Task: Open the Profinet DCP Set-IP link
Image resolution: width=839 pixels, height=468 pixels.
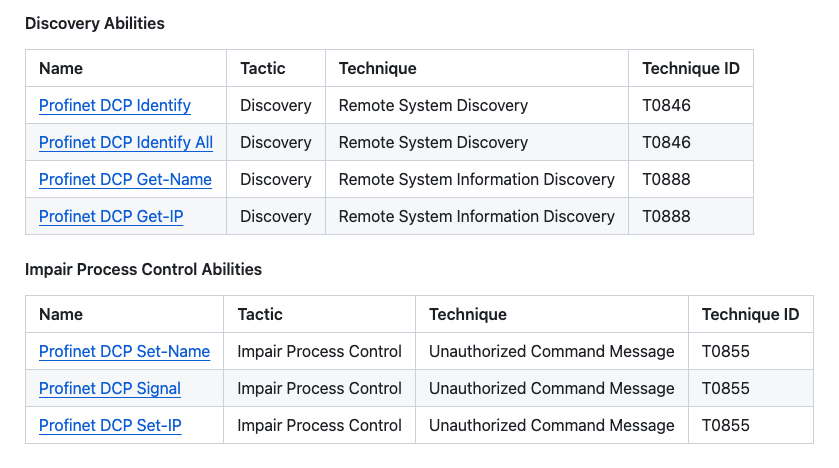Action: pos(110,425)
